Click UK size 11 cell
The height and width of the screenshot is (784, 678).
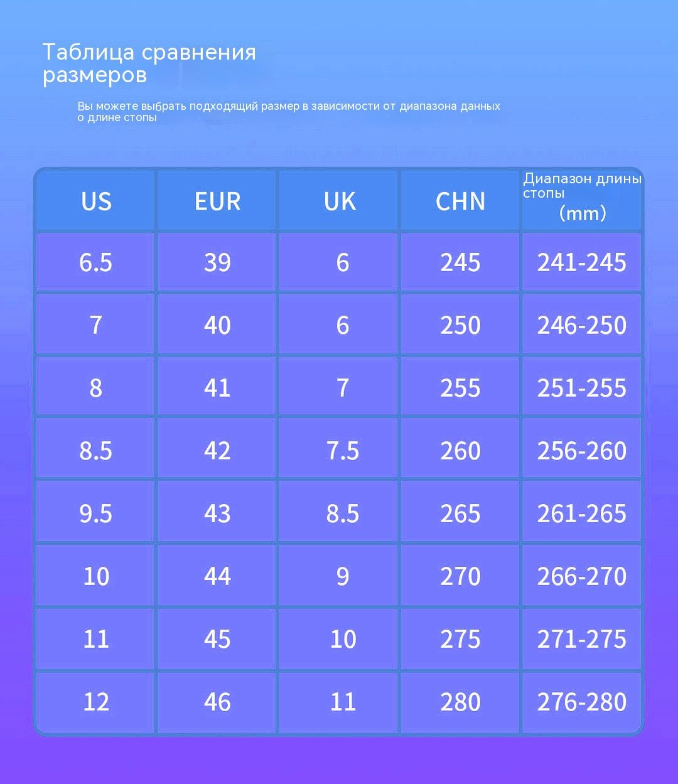[x=342, y=702]
